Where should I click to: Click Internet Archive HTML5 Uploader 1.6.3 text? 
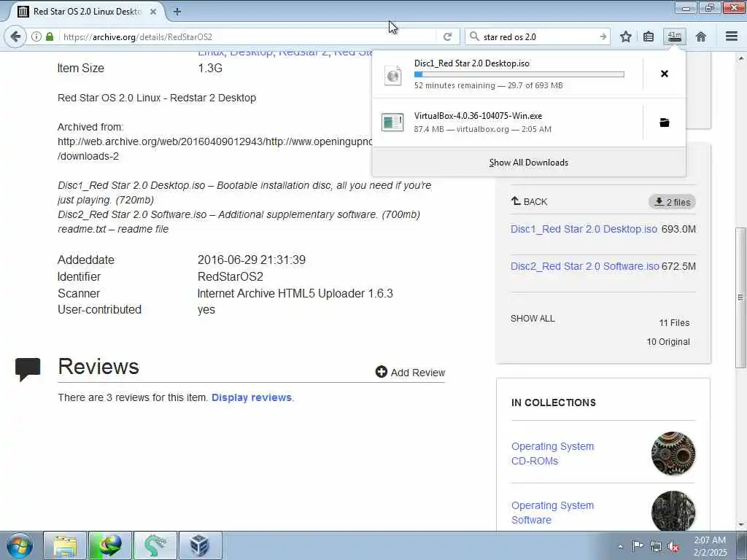(x=295, y=293)
